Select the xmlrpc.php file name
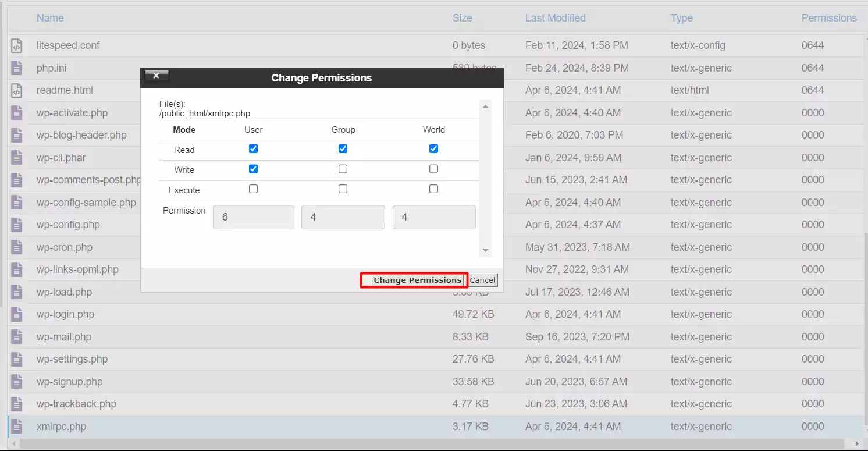 coord(61,427)
